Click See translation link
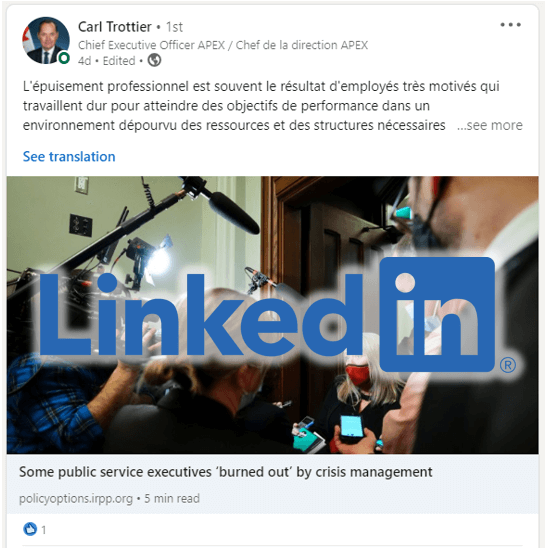 [69, 157]
